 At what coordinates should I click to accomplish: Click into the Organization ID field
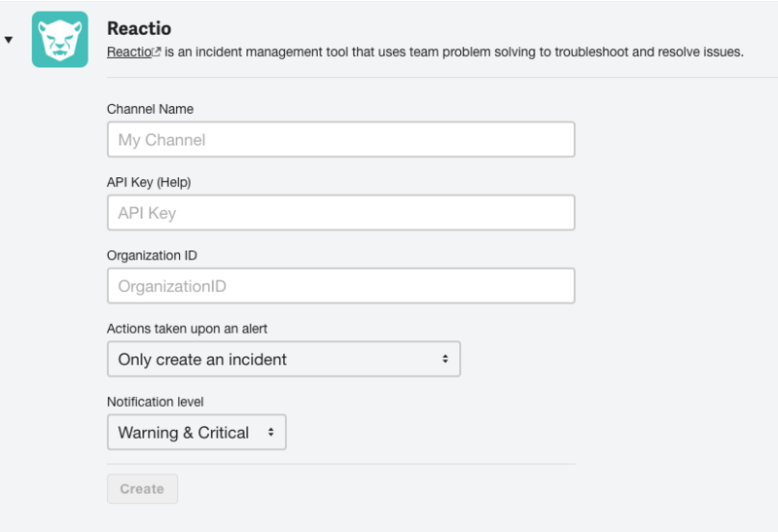click(340, 286)
